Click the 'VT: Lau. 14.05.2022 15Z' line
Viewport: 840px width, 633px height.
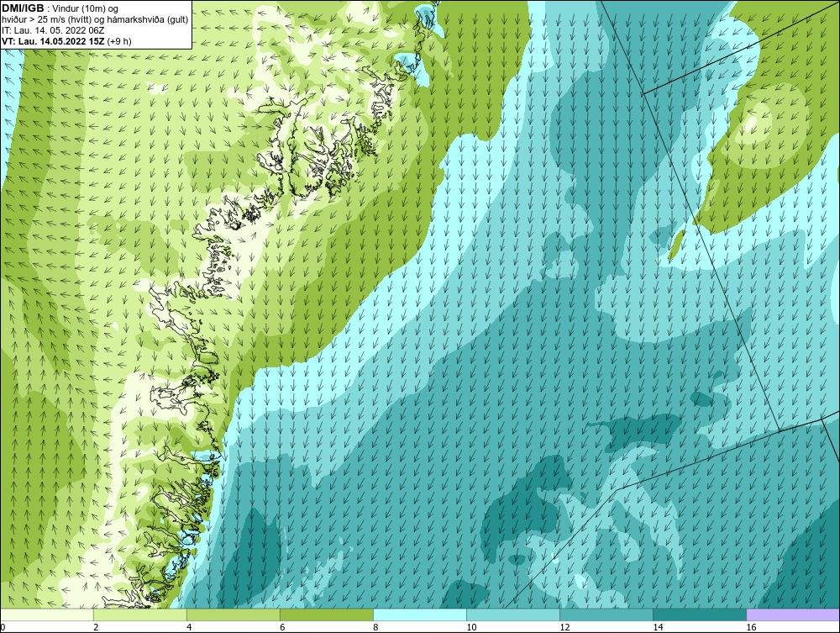[x=54, y=40]
